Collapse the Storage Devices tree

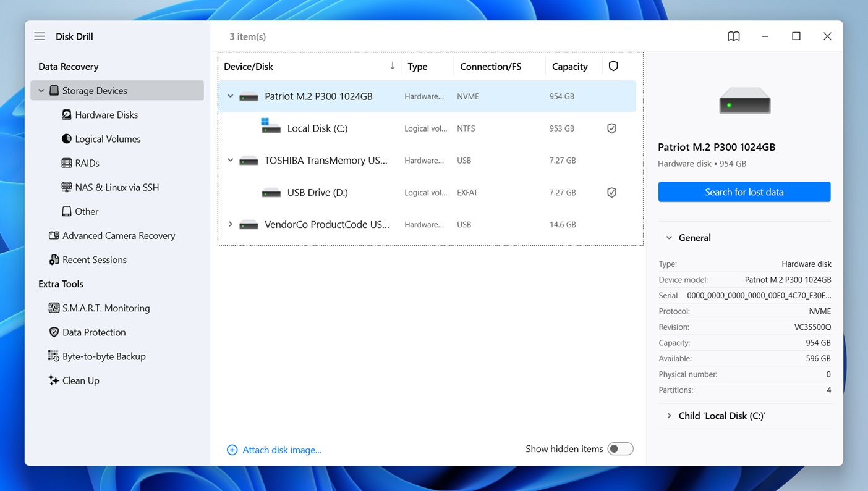pos(41,91)
